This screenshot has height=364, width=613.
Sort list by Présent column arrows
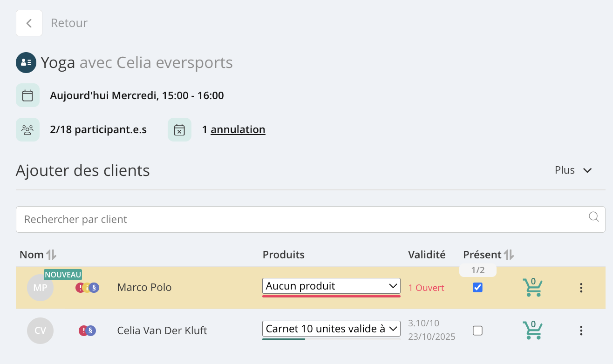point(509,255)
